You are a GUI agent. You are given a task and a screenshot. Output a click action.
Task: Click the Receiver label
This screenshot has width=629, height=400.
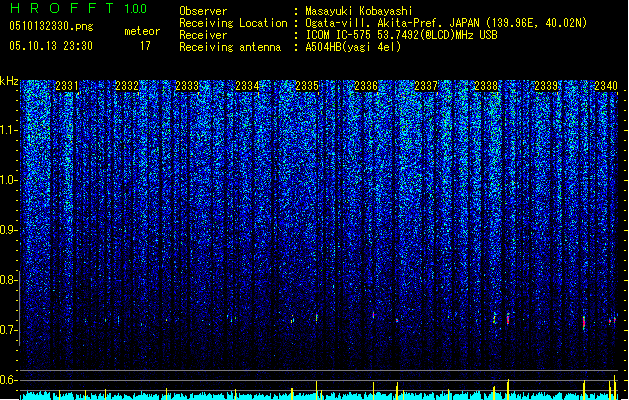coord(203,35)
